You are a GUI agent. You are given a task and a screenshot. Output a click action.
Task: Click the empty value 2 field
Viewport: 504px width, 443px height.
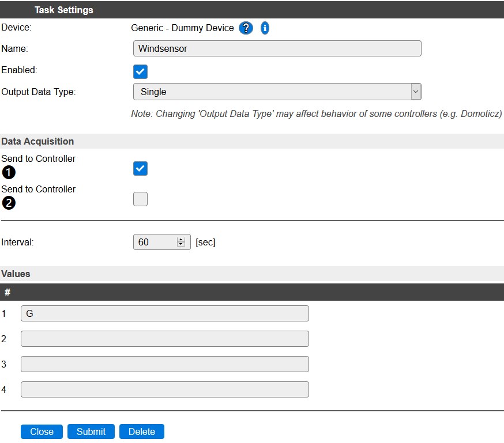164,339
